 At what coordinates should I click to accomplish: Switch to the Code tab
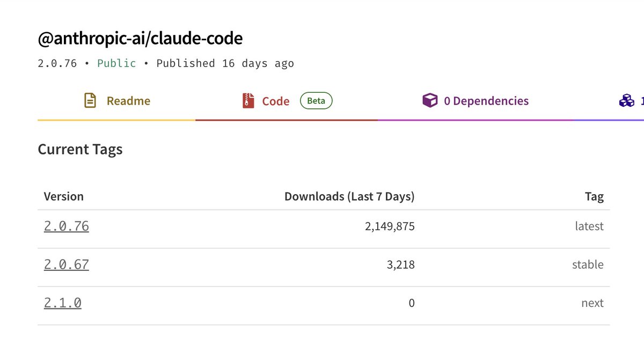pyautogui.click(x=287, y=101)
